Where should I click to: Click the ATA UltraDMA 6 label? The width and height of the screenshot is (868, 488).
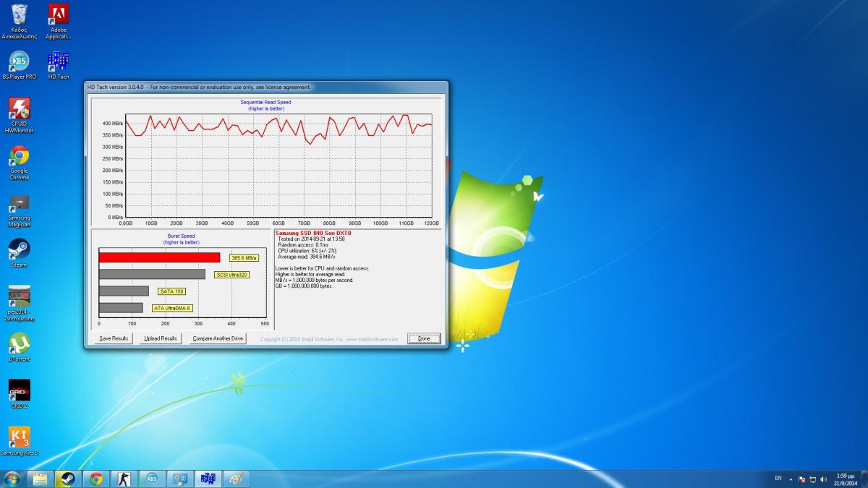pyautogui.click(x=172, y=308)
